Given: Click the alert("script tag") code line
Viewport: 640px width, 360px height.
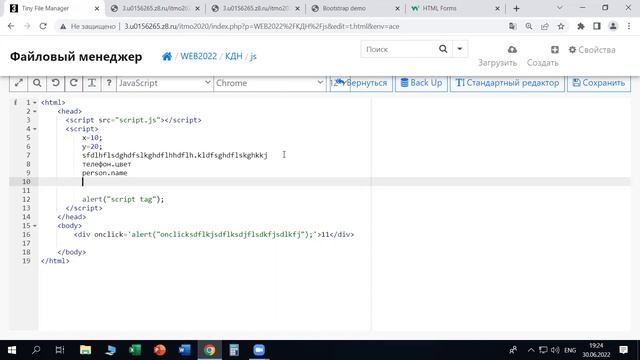Looking at the screenshot, I should click(x=123, y=200).
